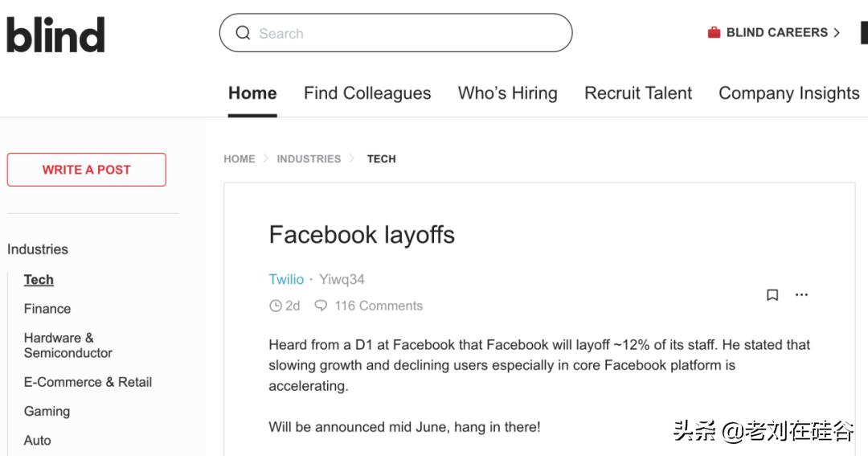Click the clock icon beside 2d
The height and width of the screenshot is (456, 868).
click(276, 306)
